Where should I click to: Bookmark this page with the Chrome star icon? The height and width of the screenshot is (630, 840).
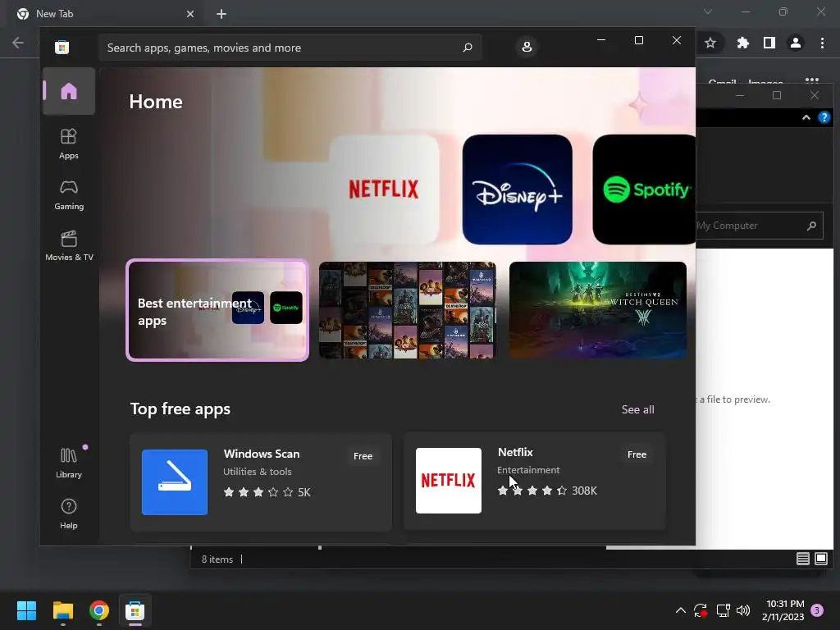pos(710,43)
